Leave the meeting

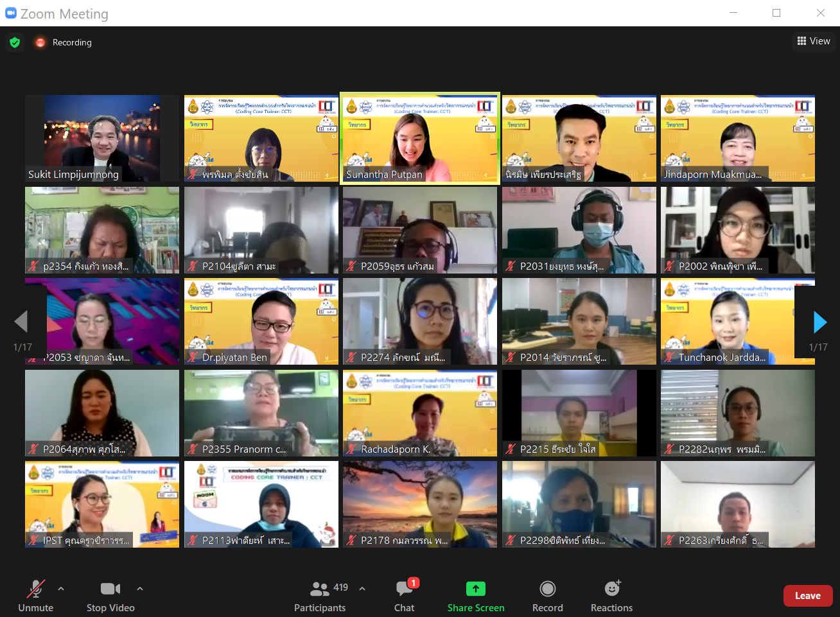coord(808,596)
